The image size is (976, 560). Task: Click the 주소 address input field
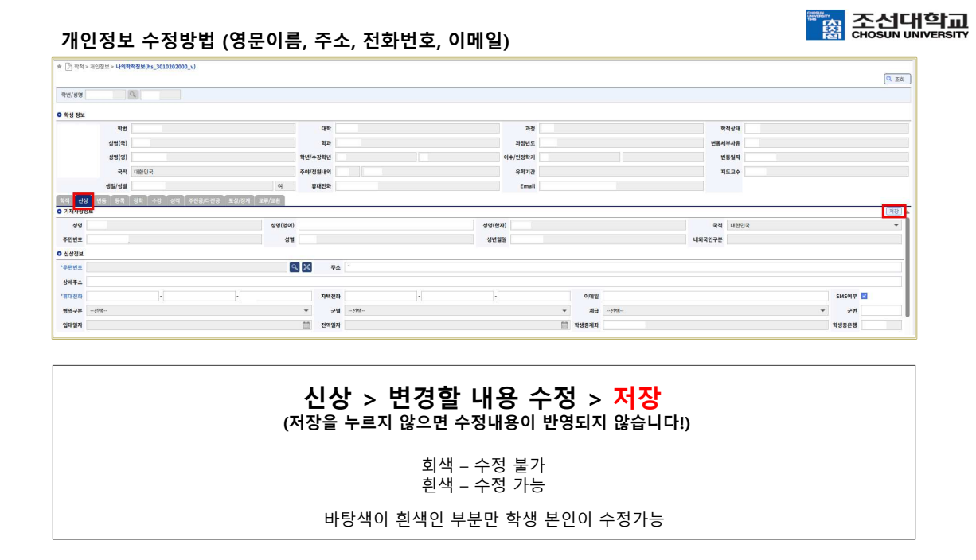click(x=623, y=267)
